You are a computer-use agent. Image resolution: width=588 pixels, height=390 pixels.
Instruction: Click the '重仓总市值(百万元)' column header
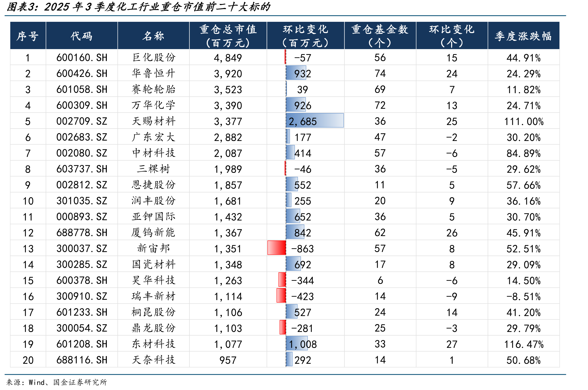pyautogui.click(x=228, y=36)
